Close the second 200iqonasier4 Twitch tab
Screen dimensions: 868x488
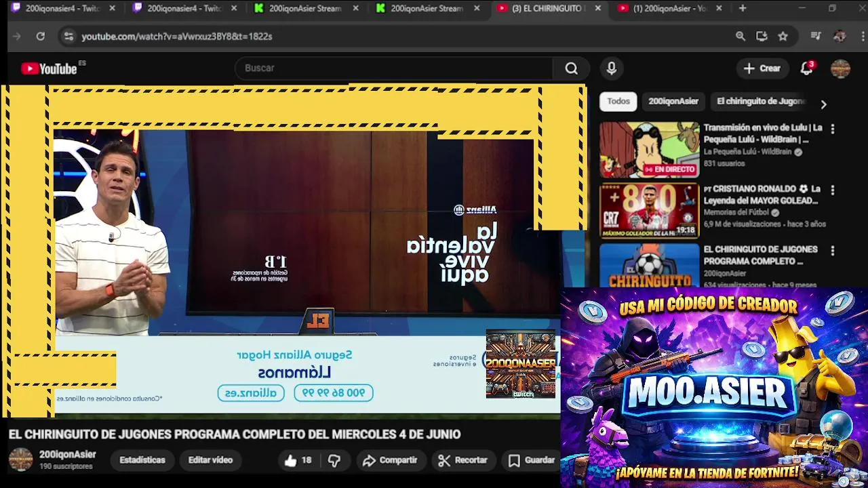click(234, 8)
